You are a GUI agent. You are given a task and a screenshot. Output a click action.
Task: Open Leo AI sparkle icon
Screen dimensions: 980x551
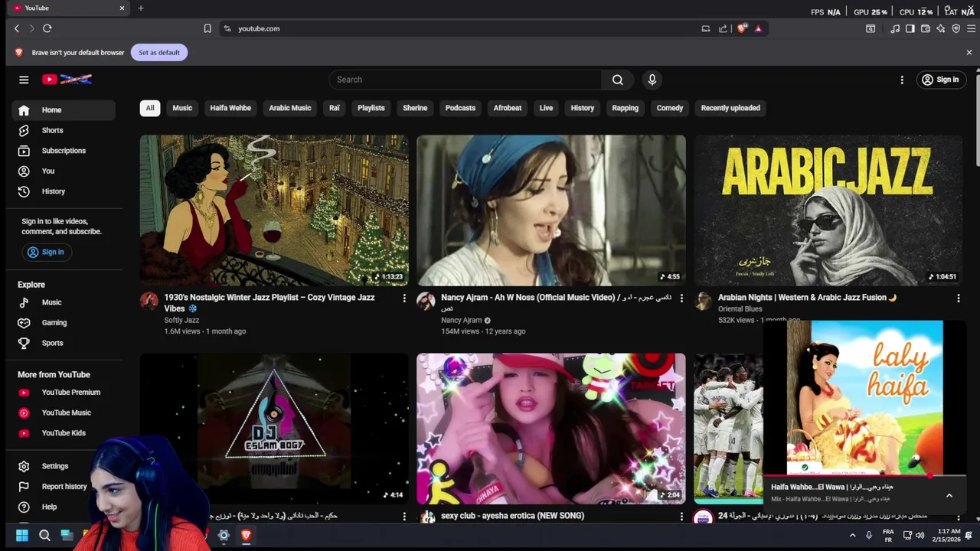point(941,28)
